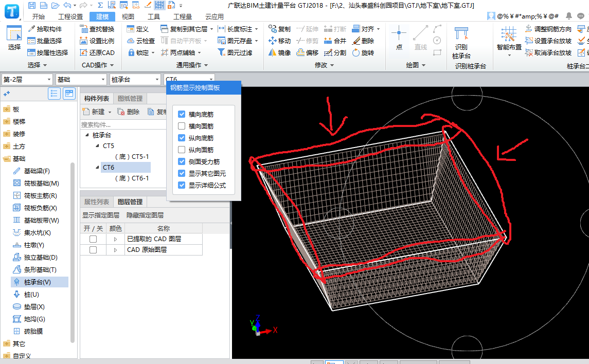
Task: Open the 工程量 ribbon tab
Action: click(183, 16)
